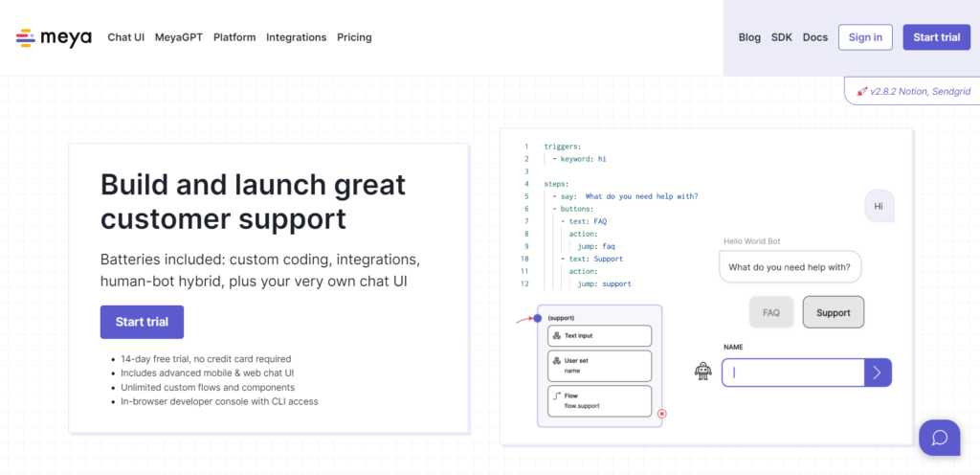This screenshot has width=980, height=475.
Task: Go to the MeyaGPT page
Action: click(179, 37)
